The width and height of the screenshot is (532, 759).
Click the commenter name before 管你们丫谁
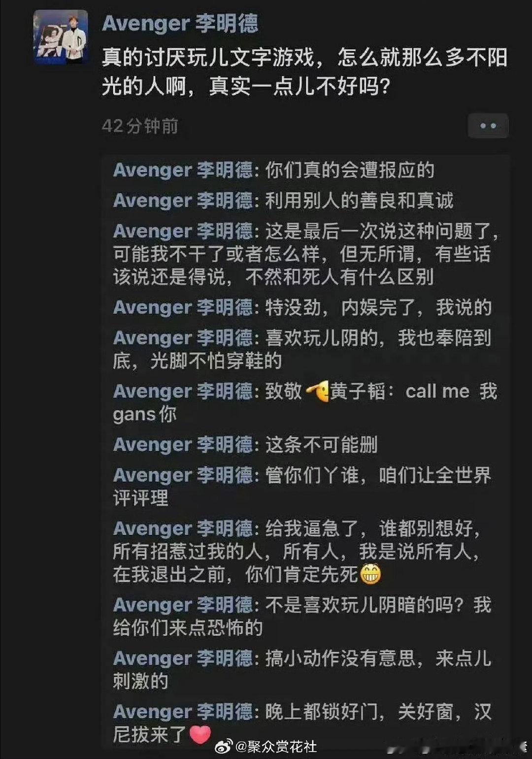183,475
